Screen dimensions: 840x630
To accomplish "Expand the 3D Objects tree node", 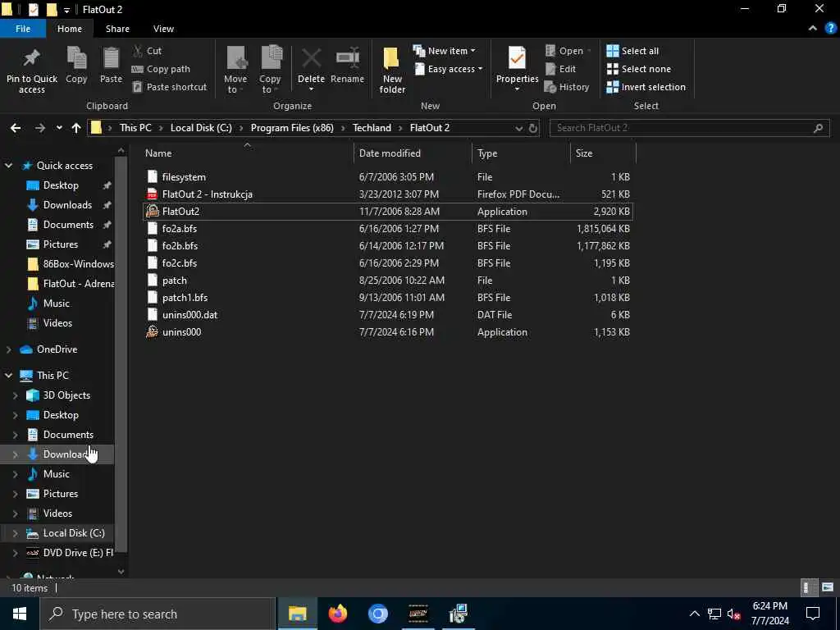I will [15, 396].
